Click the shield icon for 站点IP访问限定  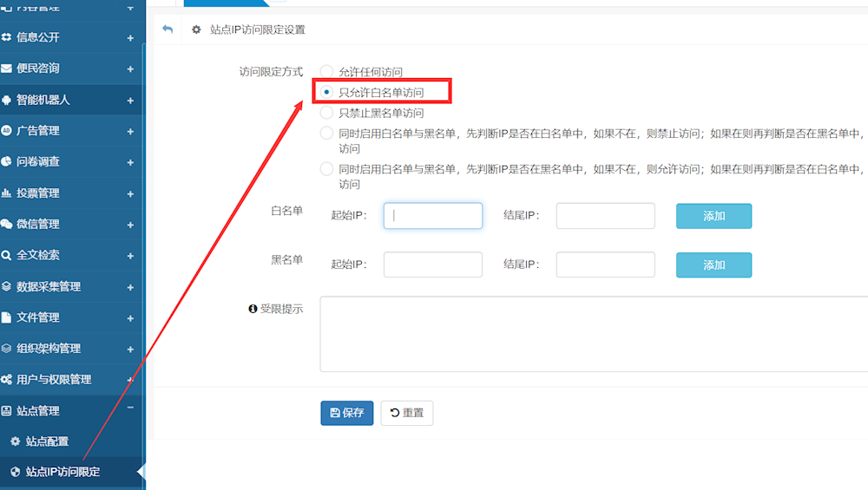pyautogui.click(x=16, y=472)
